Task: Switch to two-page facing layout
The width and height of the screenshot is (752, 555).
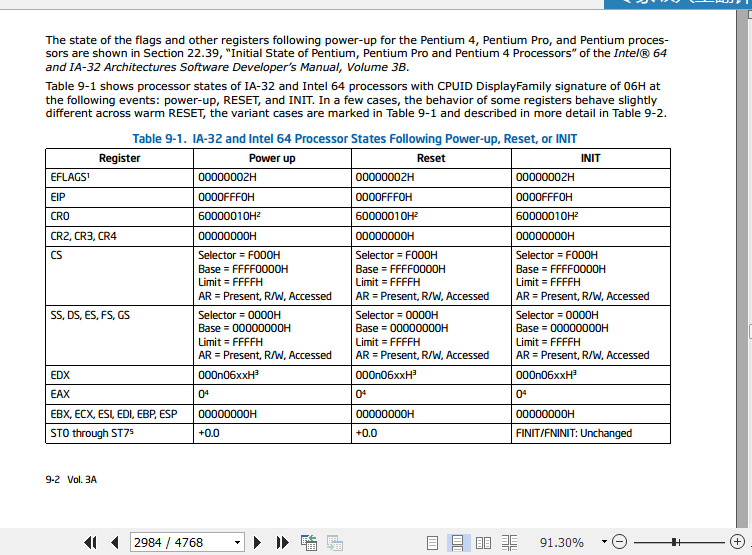Action: click(x=483, y=543)
